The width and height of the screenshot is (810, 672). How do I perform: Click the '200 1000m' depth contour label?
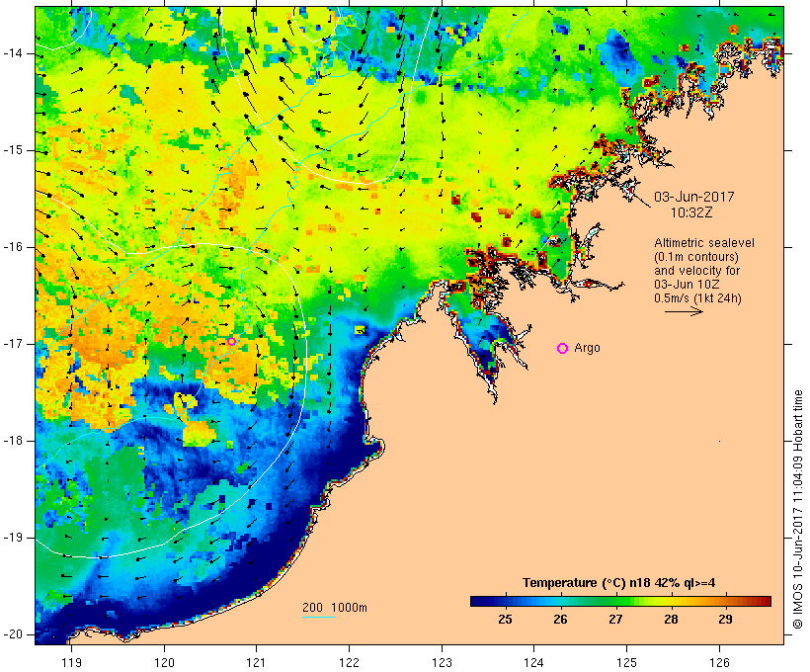pos(335,608)
